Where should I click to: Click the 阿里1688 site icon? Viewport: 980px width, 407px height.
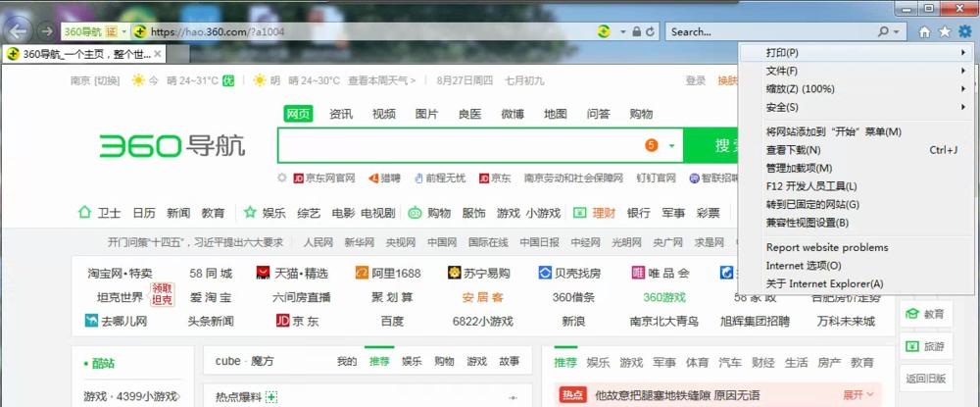pos(362,273)
